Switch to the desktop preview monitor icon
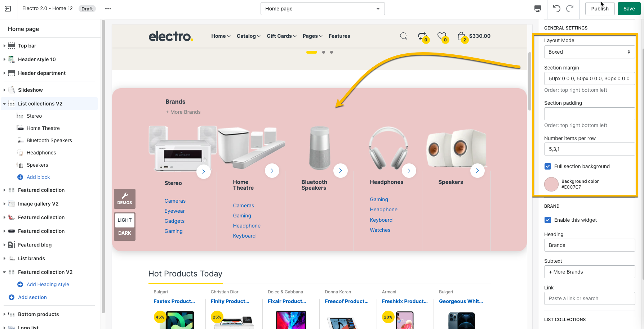This screenshot has height=329, width=644. coord(538,9)
